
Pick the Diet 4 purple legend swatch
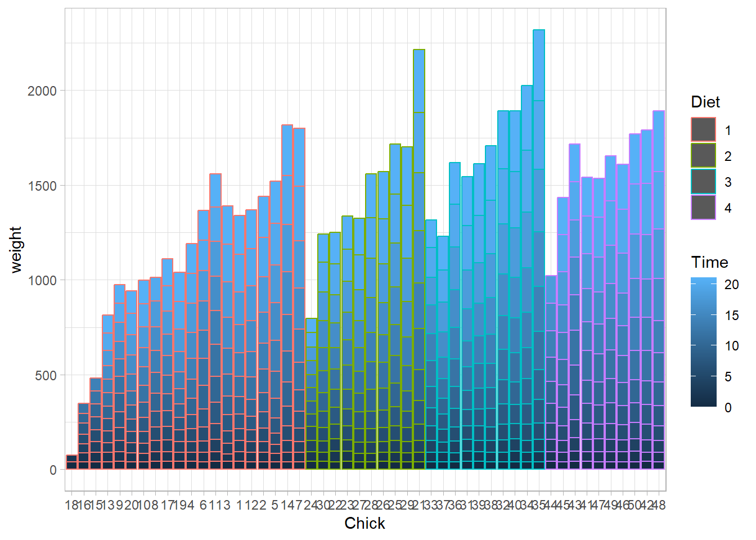click(x=703, y=208)
